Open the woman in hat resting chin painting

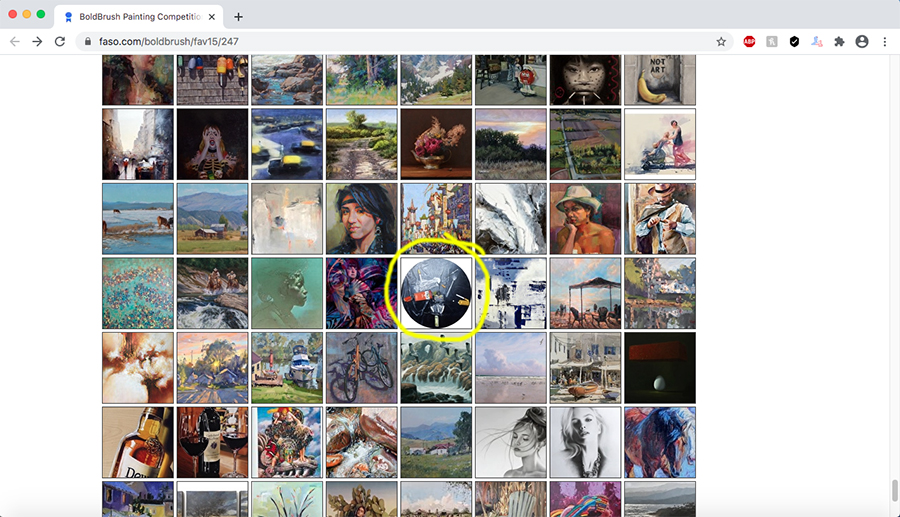pos(585,219)
